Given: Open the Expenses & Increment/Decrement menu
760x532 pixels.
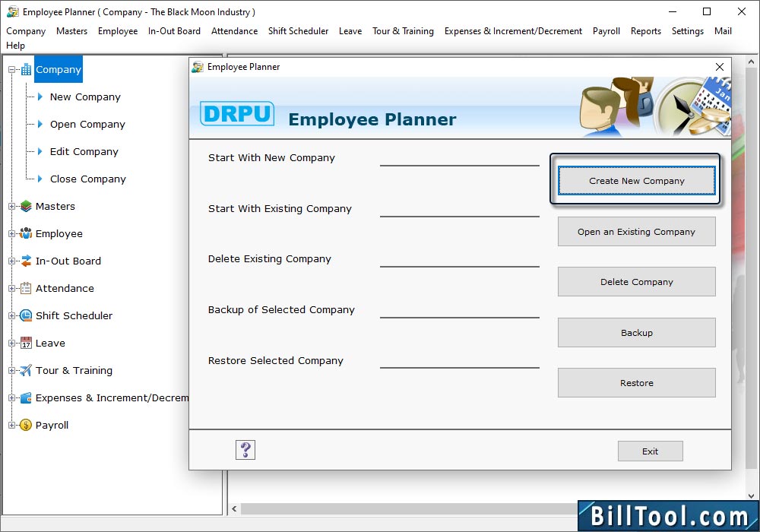Looking at the screenshot, I should 513,31.
